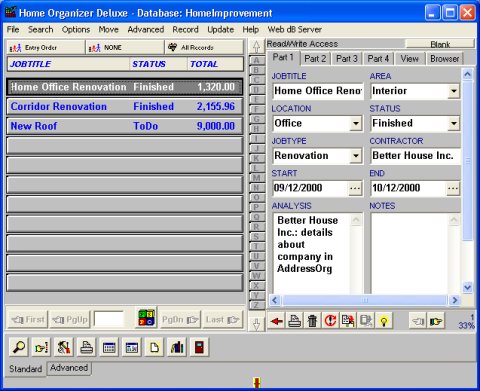The image size is (480, 391).
Task: Click the magnifying glass search icon
Action: (x=19, y=347)
